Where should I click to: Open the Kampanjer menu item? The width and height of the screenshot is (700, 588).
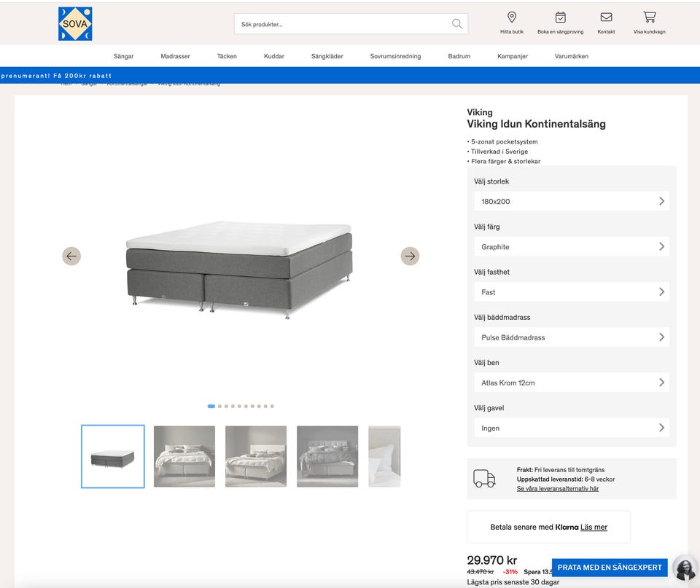tap(513, 56)
